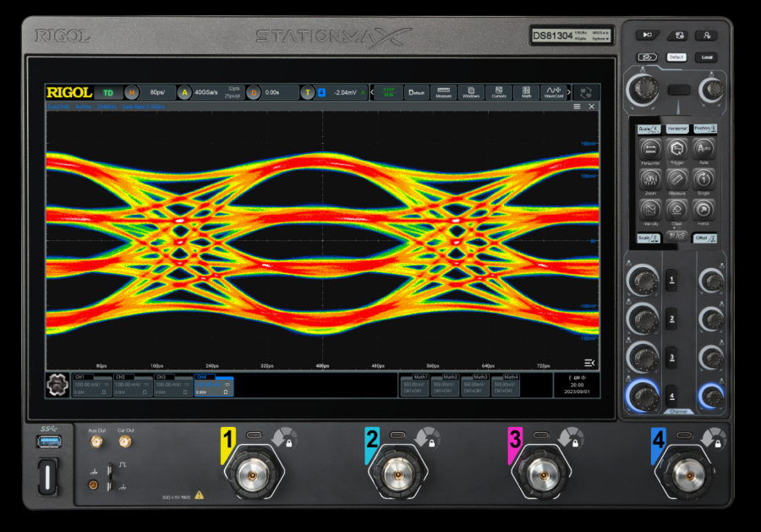Toggle the TD mode indicator

pyautogui.click(x=107, y=93)
